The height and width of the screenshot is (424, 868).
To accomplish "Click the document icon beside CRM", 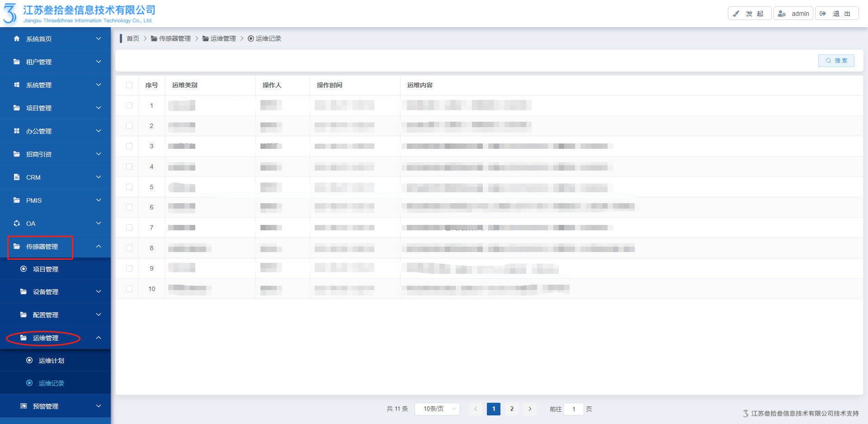I will point(17,177).
